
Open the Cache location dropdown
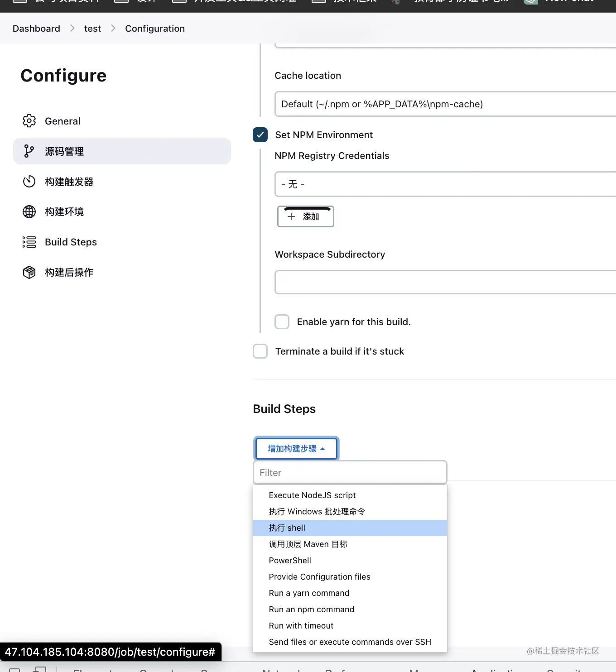[444, 104]
